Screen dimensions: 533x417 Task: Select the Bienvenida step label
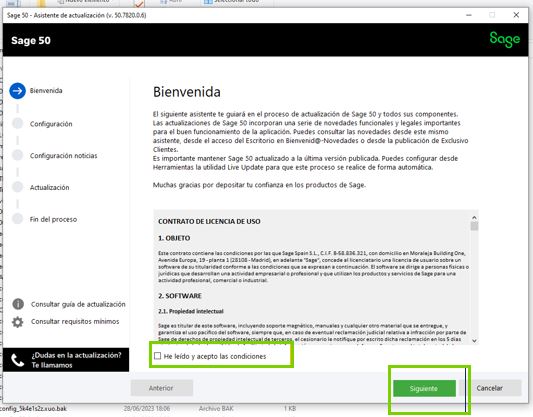click(x=46, y=91)
